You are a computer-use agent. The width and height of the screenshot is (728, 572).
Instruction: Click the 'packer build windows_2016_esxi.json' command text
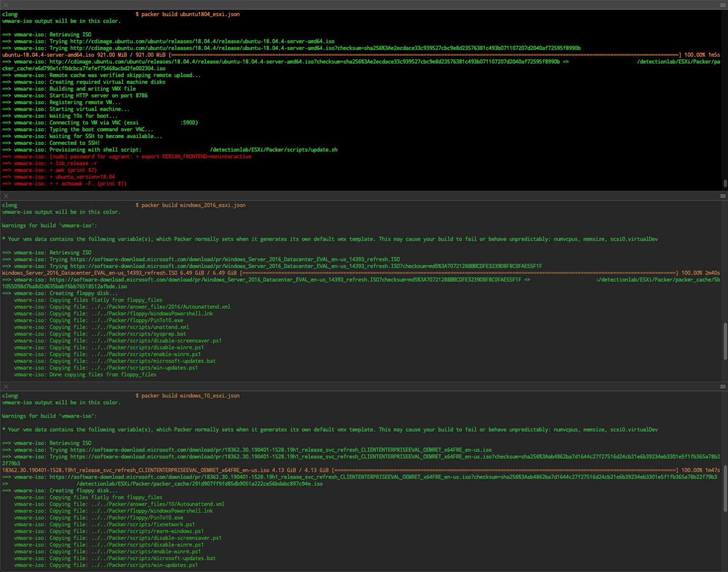tap(193, 205)
